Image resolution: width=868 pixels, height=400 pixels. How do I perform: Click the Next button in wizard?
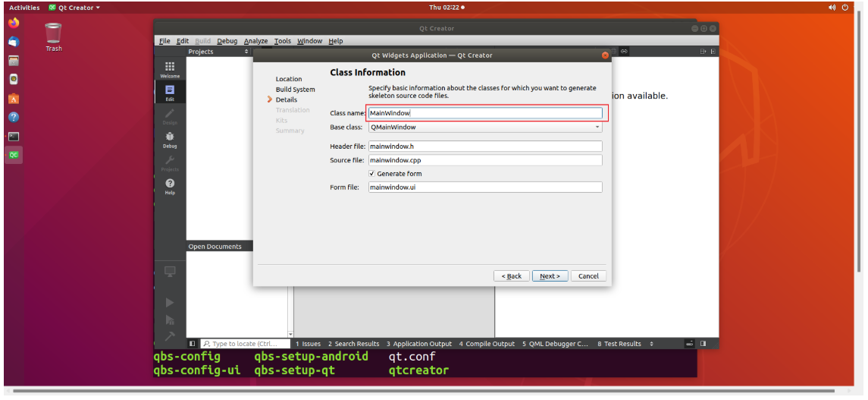click(550, 276)
